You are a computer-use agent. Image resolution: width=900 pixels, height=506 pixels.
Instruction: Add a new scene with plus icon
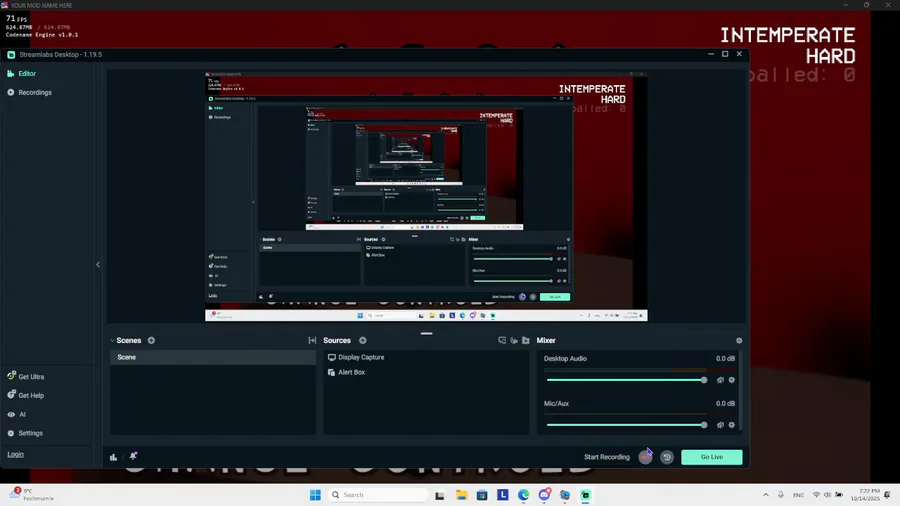pos(152,340)
